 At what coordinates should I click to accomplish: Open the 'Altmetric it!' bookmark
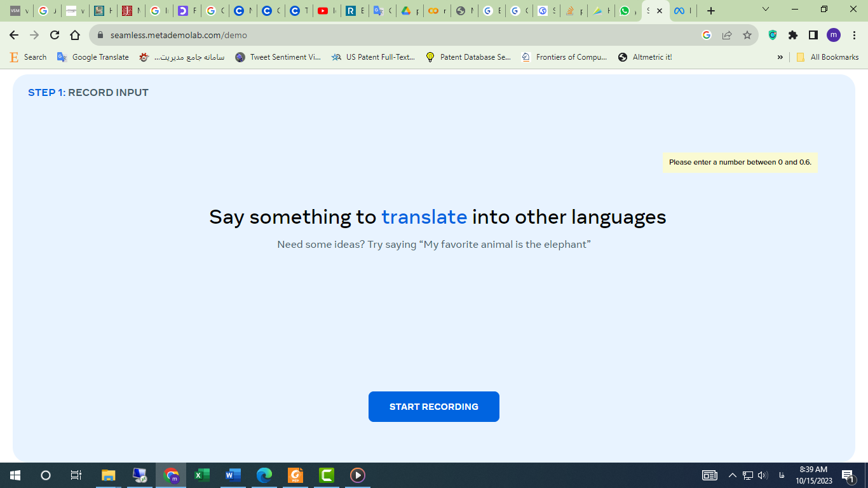(645, 57)
